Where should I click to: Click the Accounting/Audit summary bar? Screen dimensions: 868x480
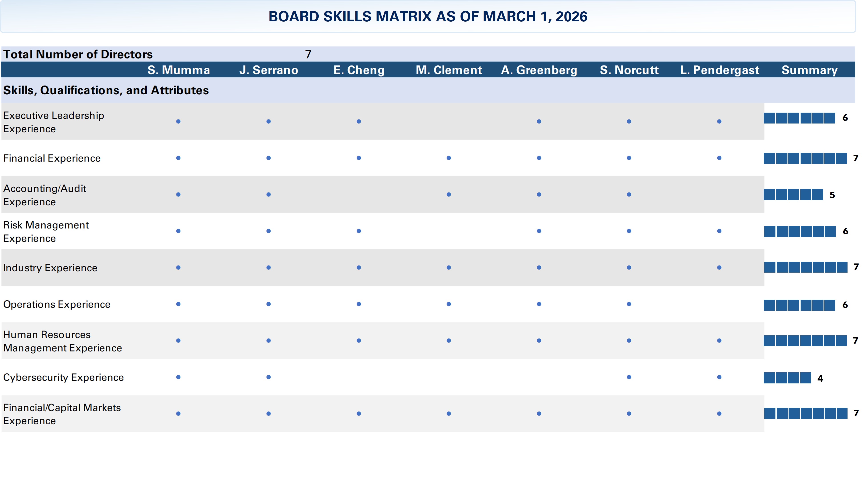click(793, 194)
